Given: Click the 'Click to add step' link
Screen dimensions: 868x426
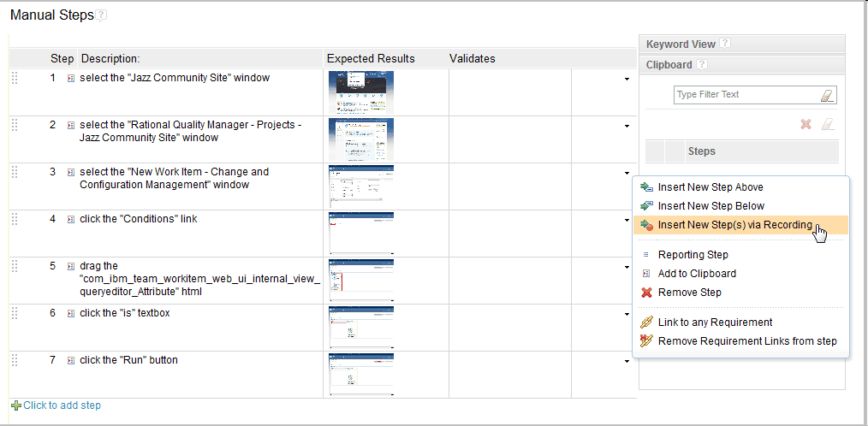Looking at the screenshot, I should click(x=62, y=405).
